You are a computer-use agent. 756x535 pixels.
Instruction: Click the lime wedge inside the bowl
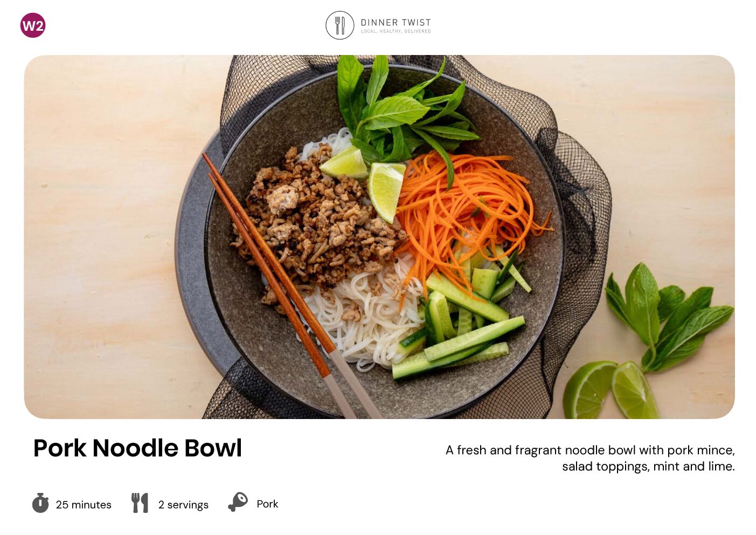click(x=385, y=190)
